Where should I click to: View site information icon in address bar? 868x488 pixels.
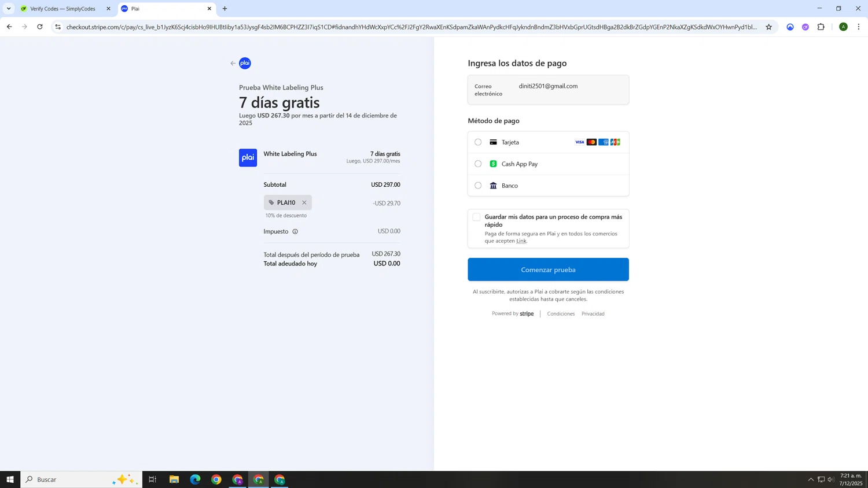(57, 27)
